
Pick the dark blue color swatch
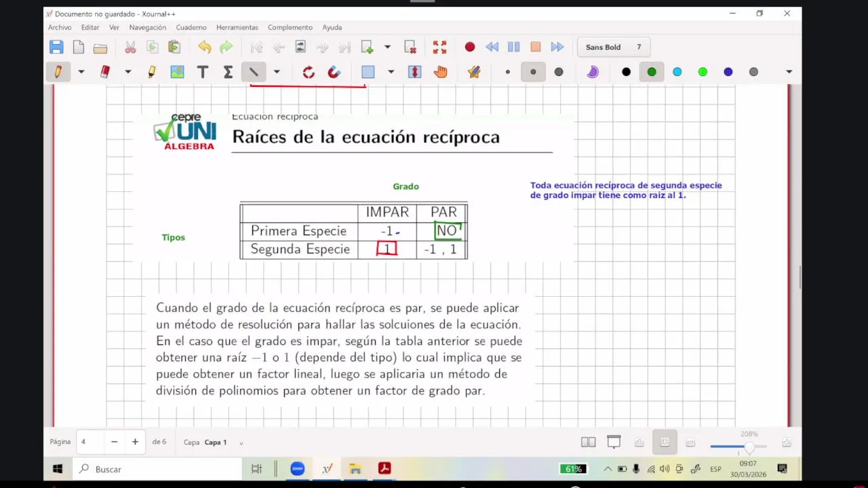tap(728, 72)
